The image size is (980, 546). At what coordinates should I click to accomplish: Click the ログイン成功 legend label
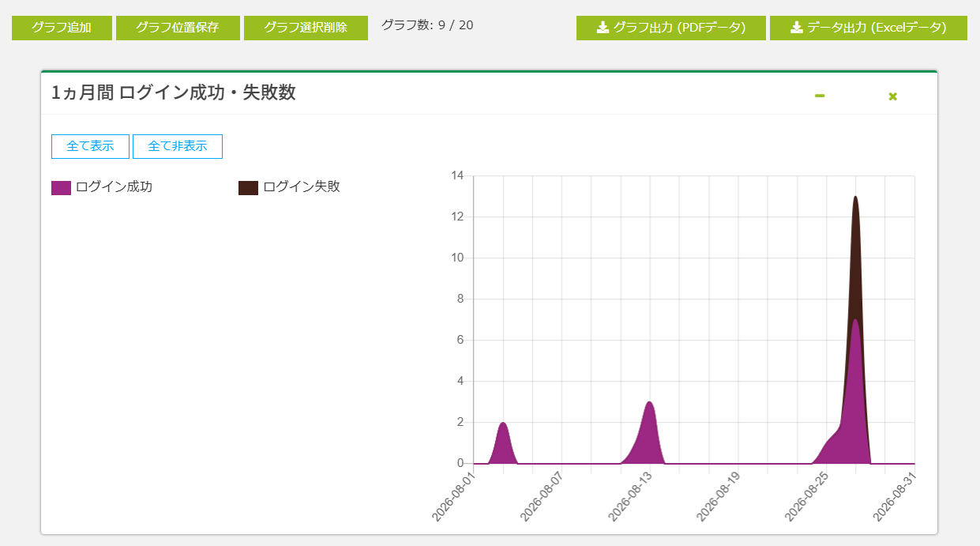point(114,187)
